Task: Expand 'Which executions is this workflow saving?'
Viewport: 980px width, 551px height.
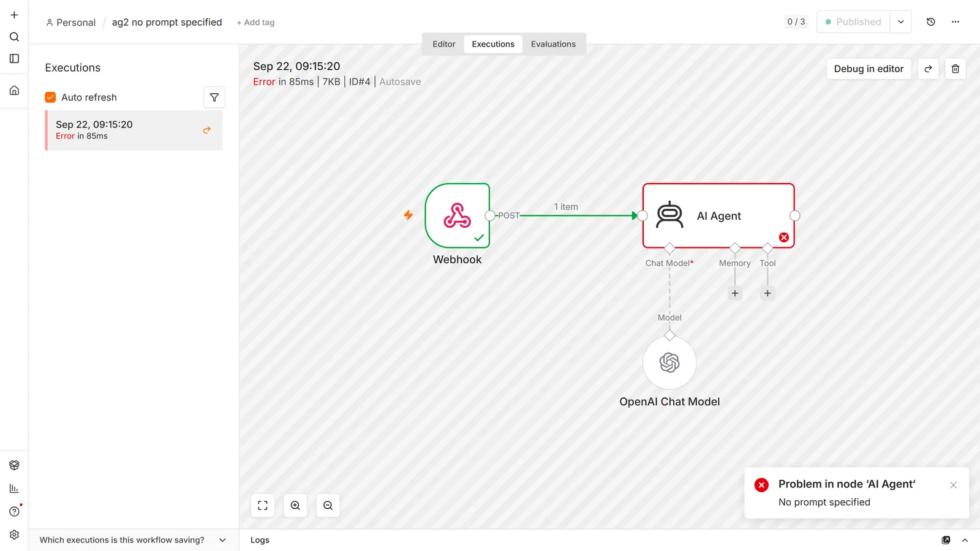Action: (133, 540)
